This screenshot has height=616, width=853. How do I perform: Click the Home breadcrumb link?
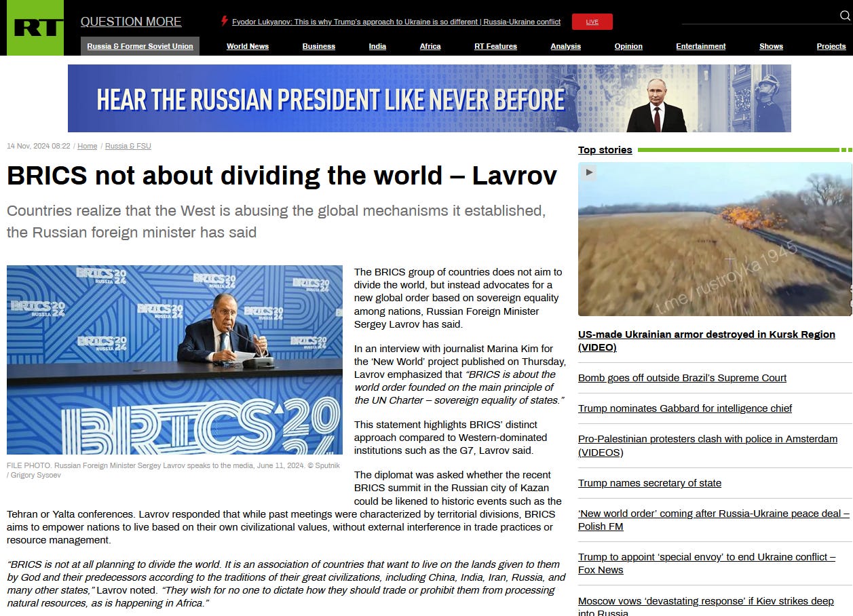(87, 146)
